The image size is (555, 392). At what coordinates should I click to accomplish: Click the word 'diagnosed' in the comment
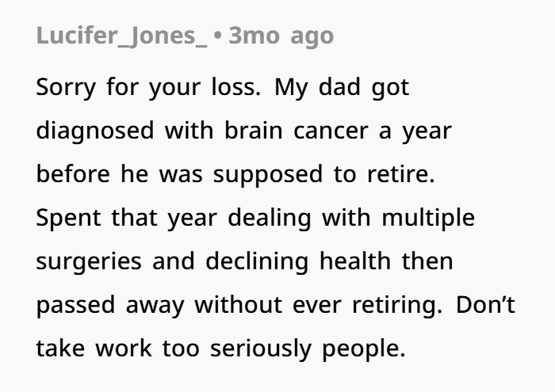[95, 131]
